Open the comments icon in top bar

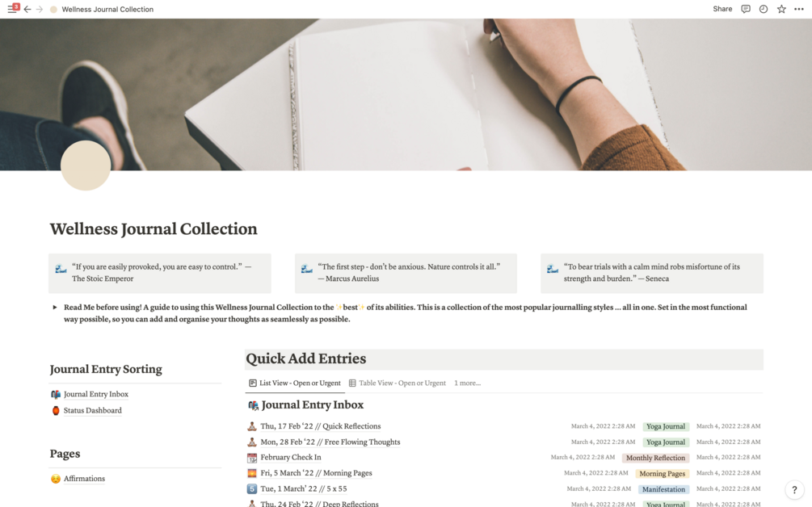[746, 9]
